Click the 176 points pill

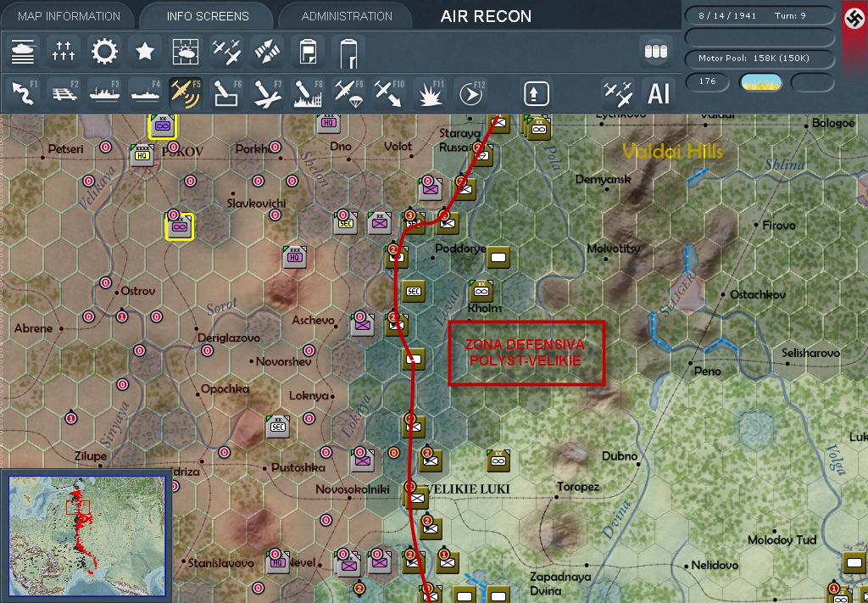click(708, 81)
